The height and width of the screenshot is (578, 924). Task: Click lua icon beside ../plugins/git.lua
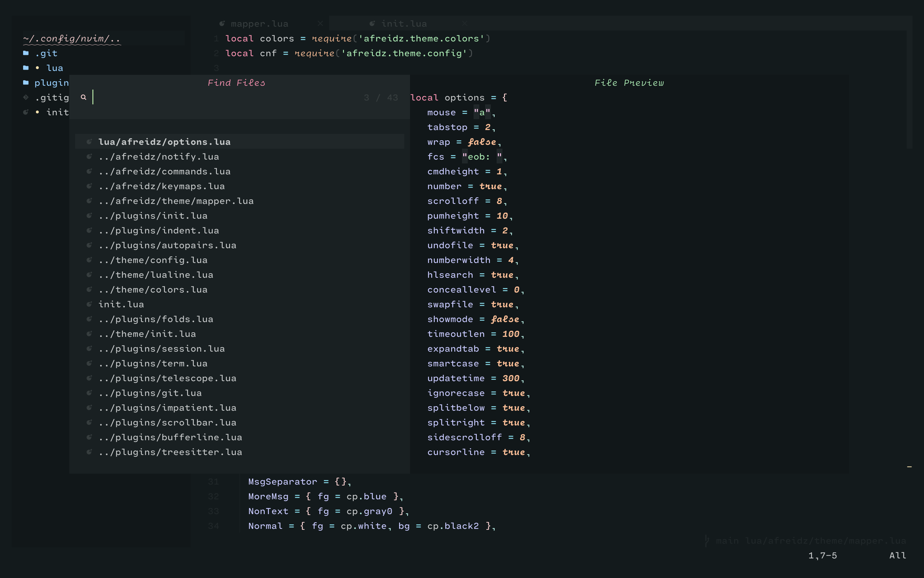pos(89,393)
